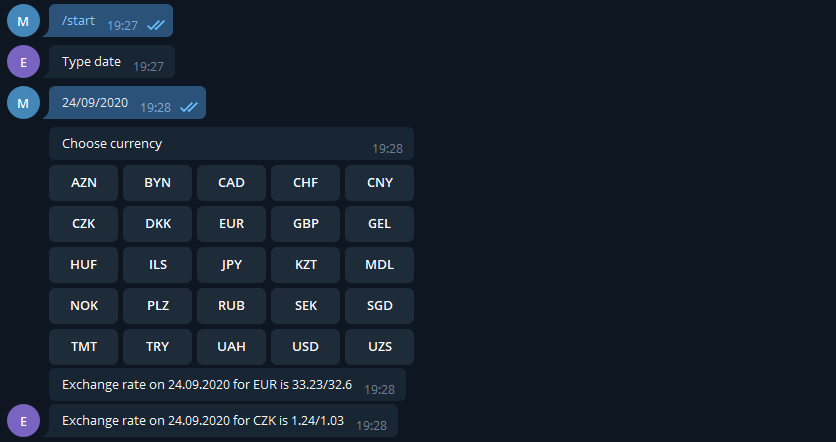
Task: Tap the GBP currency button
Action: pyautogui.click(x=305, y=224)
